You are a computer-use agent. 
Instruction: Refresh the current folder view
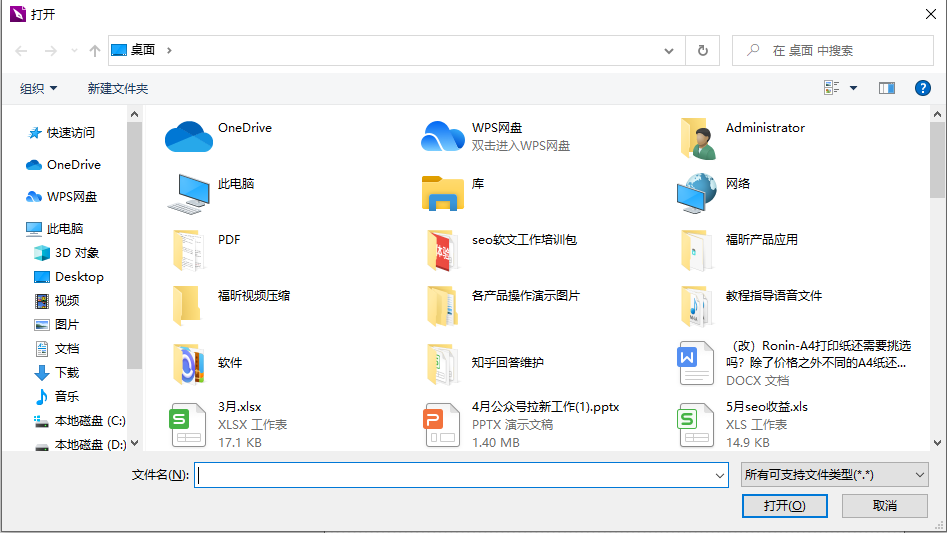702,51
